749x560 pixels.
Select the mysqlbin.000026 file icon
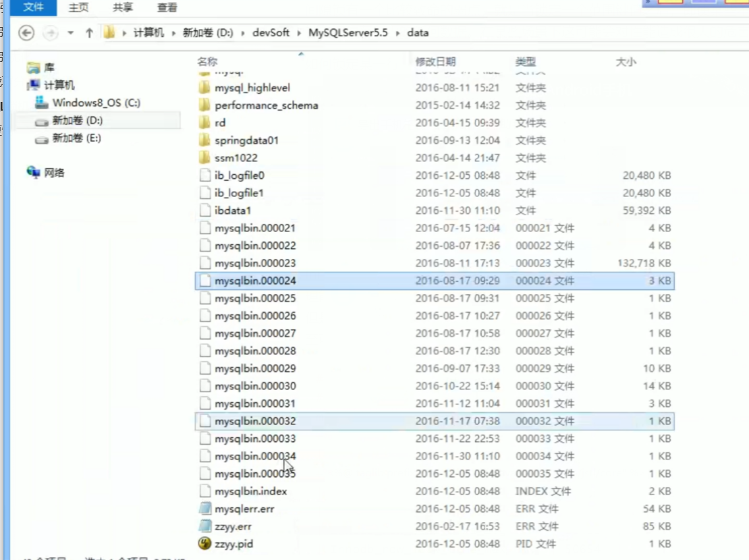[205, 316]
